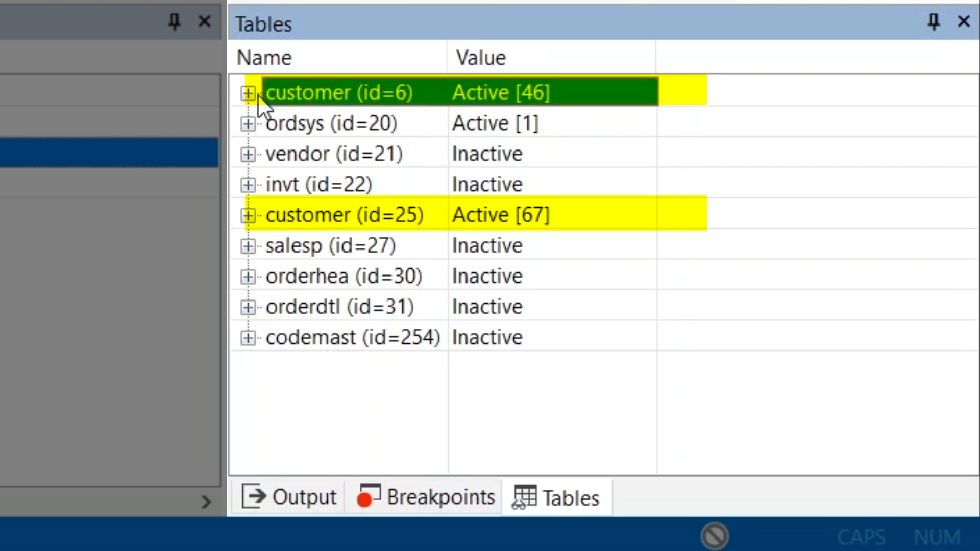
Task: Click the Tables tab grid icon
Action: (524, 497)
